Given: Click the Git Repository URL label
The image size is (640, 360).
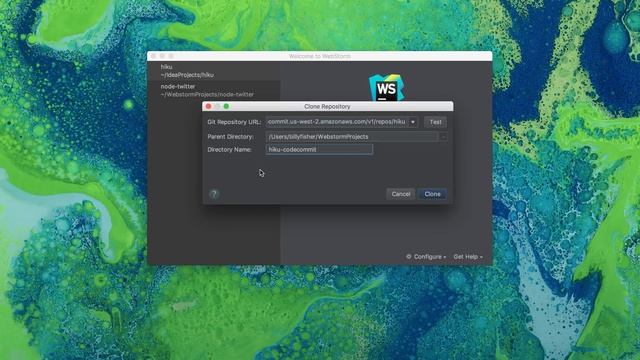Looking at the screenshot, I should (234, 122).
